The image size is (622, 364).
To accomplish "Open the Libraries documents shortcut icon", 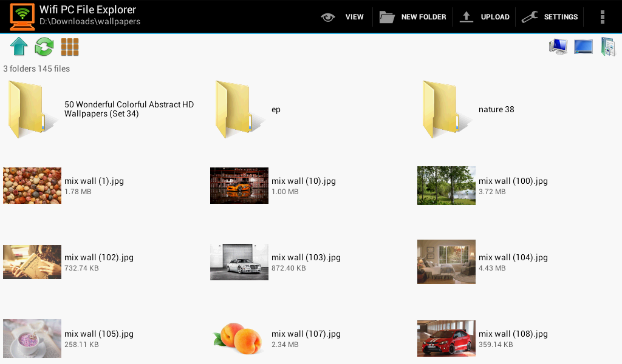I will pyautogui.click(x=607, y=46).
